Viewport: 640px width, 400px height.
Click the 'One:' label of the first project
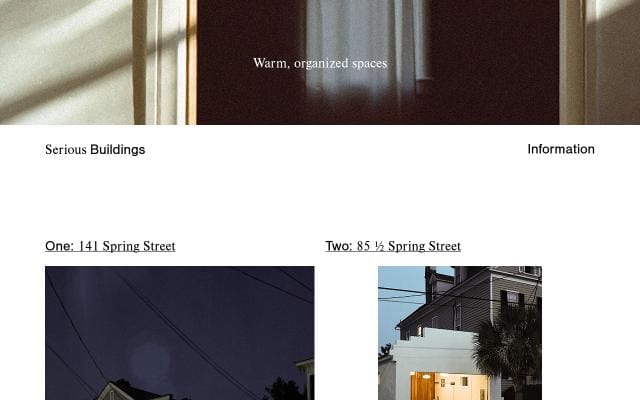click(x=60, y=246)
